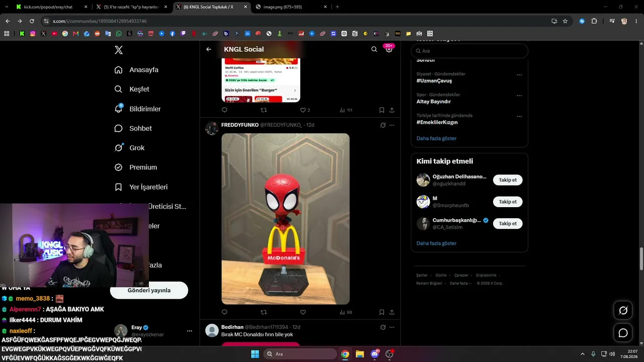Open more options for #EmekçilerKızgın trend
The width and height of the screenshot is (644, 362).
(519, 117)
